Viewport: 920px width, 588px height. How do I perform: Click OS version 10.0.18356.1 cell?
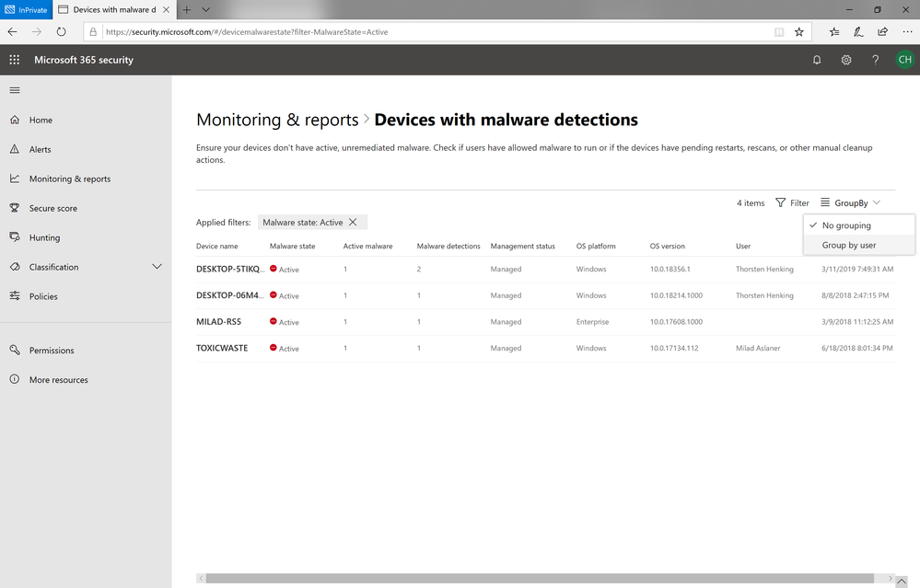[x=670, y=269]
